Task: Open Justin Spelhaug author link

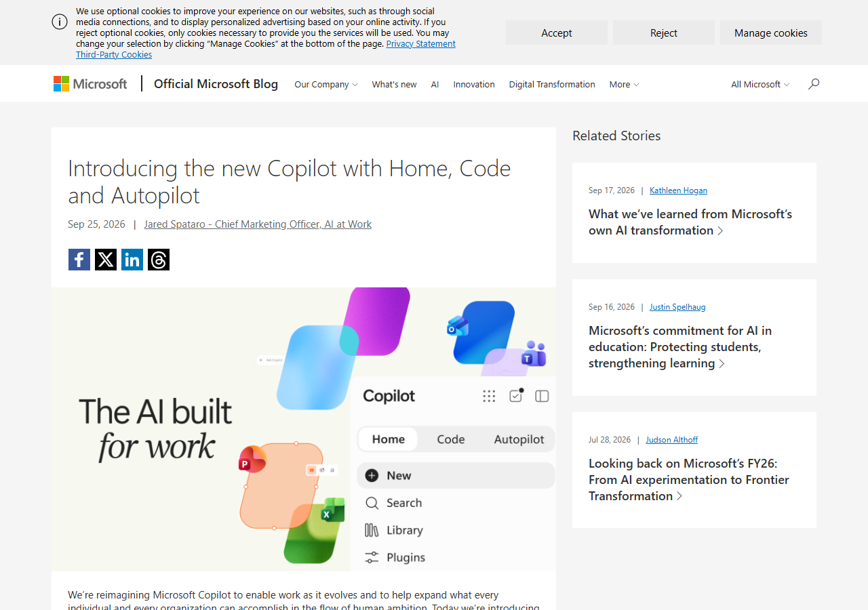Action: point(677,307)
